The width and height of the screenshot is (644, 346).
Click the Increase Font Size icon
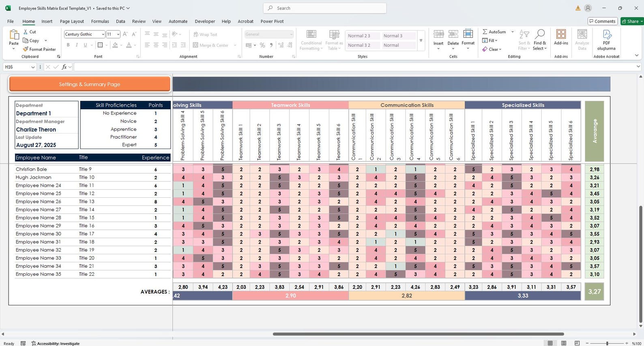(125, 34)
